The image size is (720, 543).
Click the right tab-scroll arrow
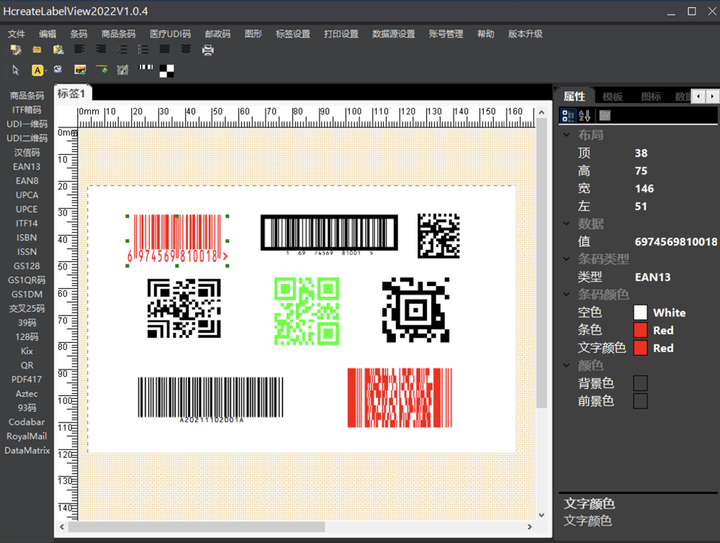coord(712,96)
